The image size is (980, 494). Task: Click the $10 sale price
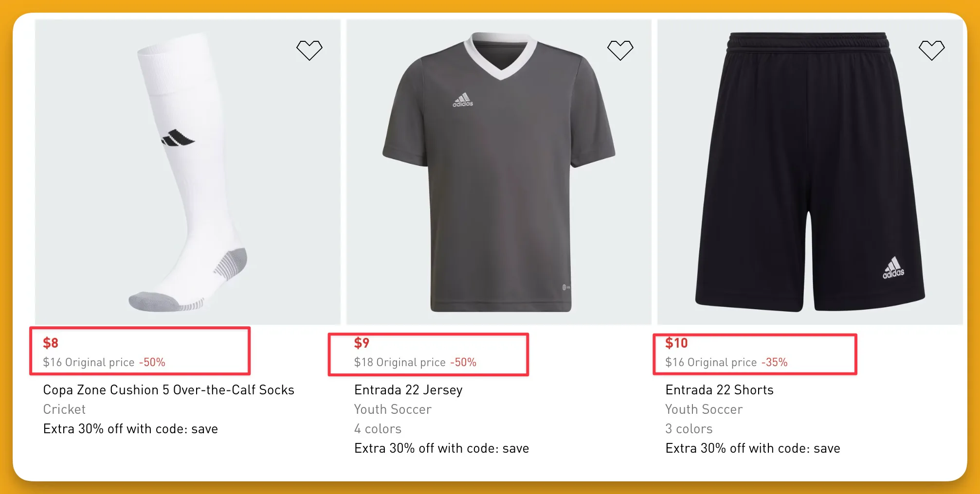click(x=676, y=343)
